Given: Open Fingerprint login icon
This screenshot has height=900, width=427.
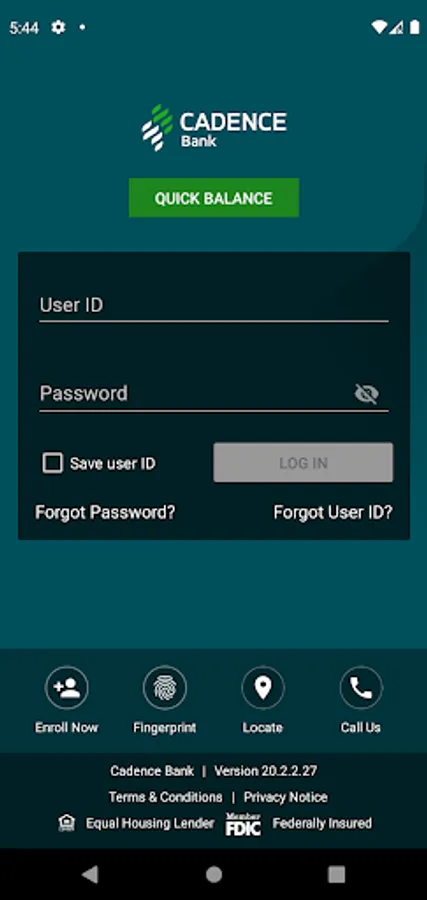Looking at the screenshot, I should click(165, 687).
